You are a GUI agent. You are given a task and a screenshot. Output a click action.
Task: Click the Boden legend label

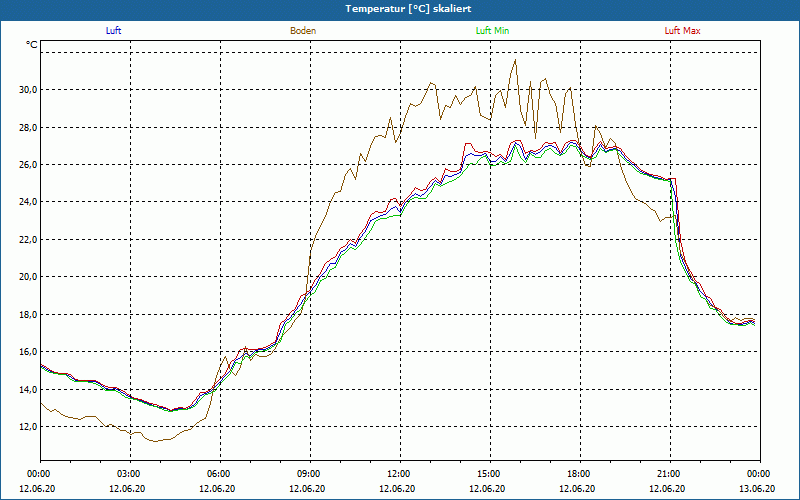303,31
